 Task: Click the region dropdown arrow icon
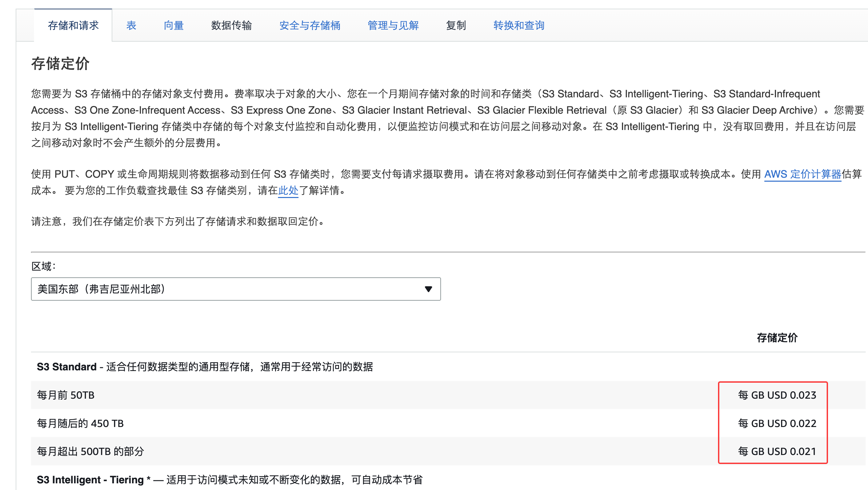[x=428, y=289]
